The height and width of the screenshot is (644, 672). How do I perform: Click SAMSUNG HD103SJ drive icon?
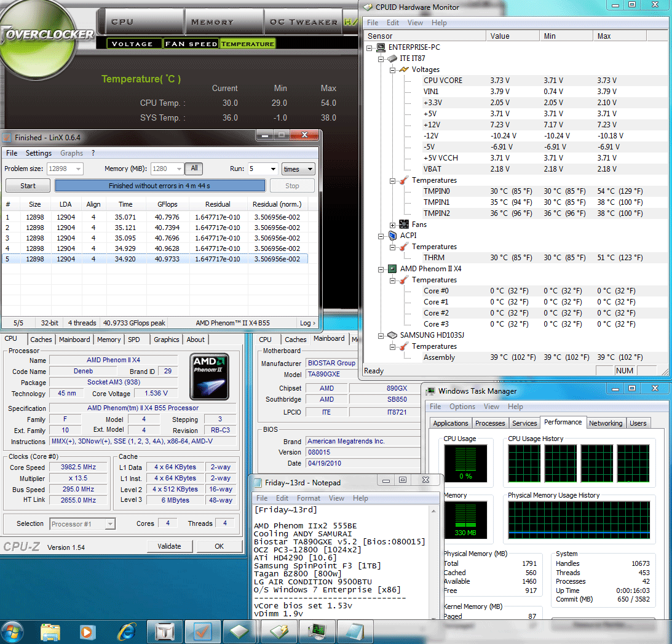click(x=392, y=335)
